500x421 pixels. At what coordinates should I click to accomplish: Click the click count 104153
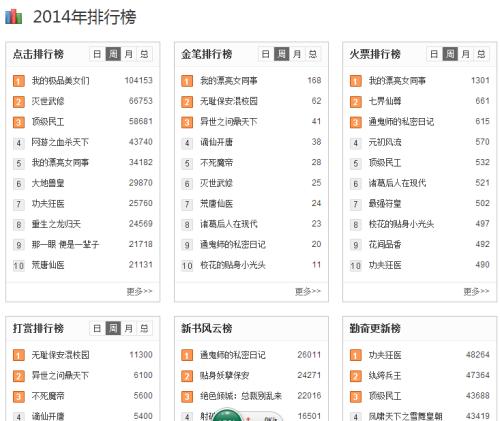point(139,80)
